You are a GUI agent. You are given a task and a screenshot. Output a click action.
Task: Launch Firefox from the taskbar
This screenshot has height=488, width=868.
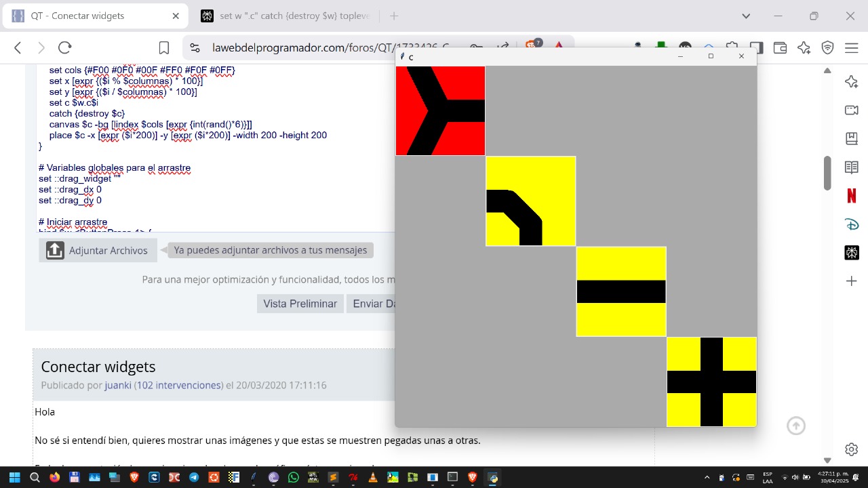click(x=54, y=477)
